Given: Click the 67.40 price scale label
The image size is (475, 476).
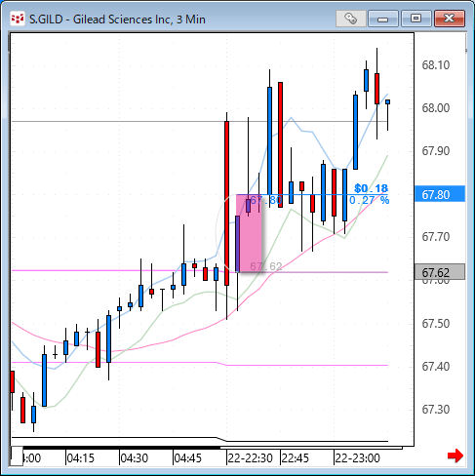Looking at the screenshot, I should click(x=435, y=367).
